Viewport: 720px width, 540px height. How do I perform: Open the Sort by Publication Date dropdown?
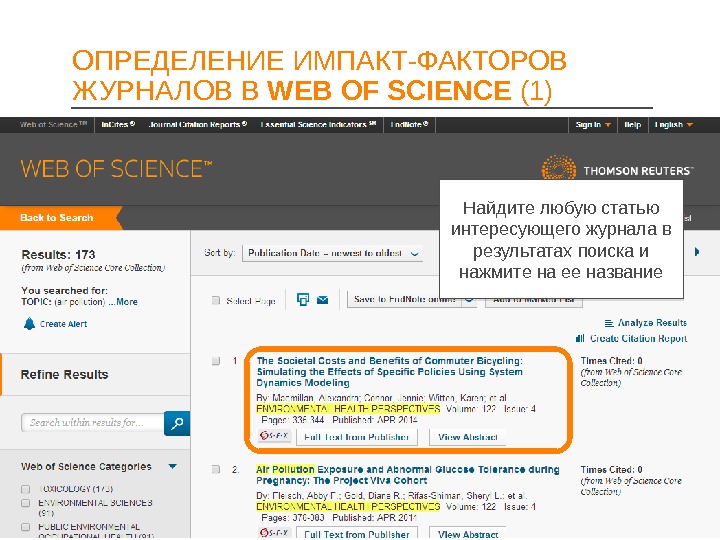pyautogui.click(x=333, y=253)
